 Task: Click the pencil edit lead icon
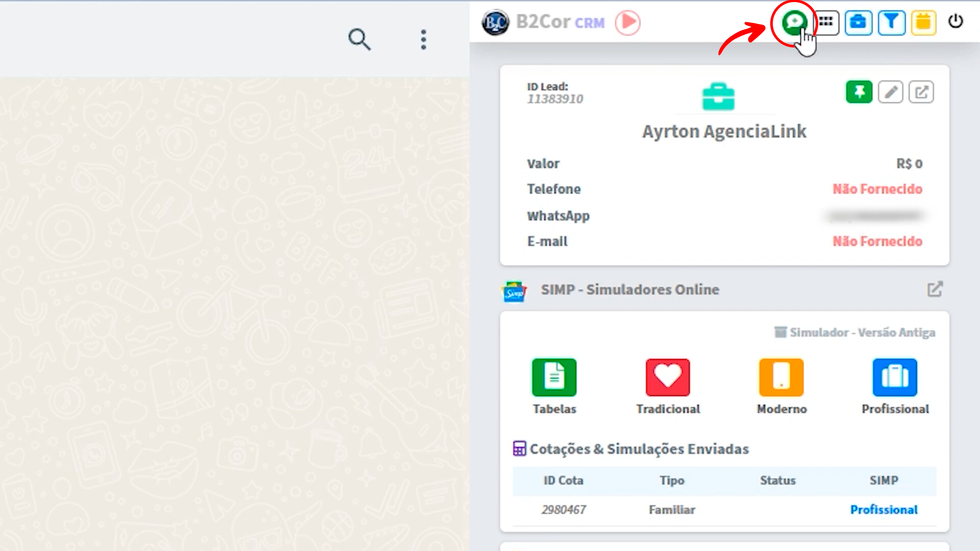(x=891, y=92)
